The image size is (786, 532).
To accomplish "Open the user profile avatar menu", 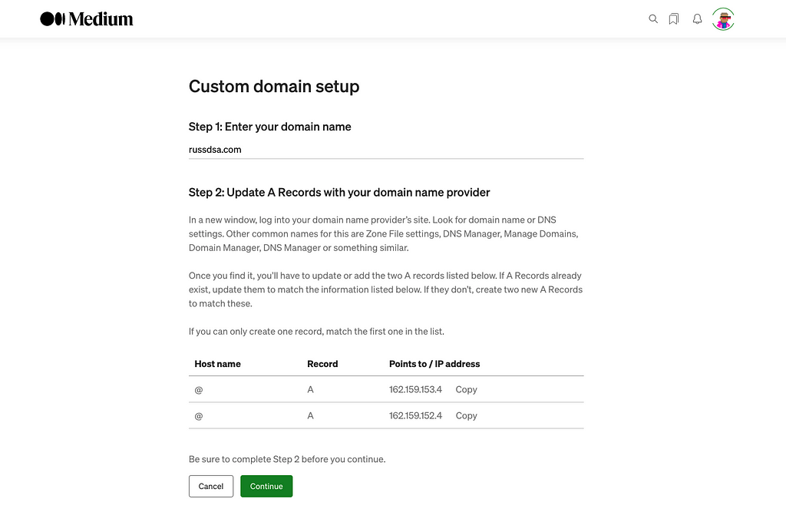I will tap(723, 19).
